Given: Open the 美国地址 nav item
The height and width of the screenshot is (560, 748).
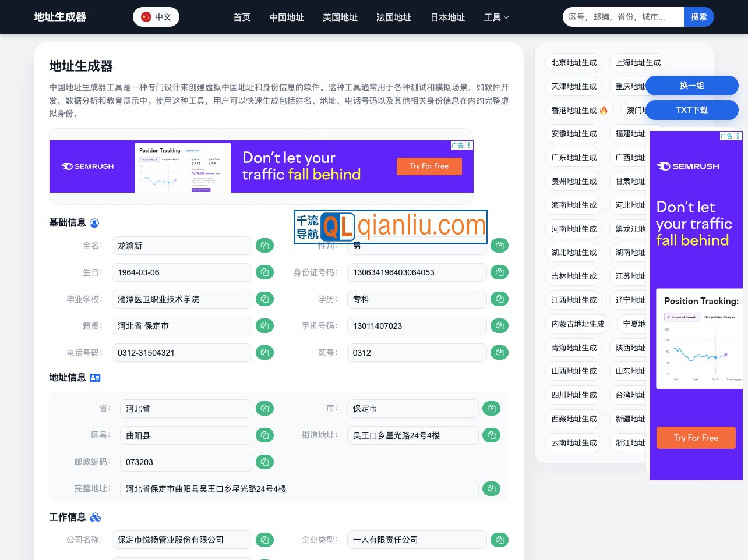Looking at the screenshot, I should click(340, 17).
